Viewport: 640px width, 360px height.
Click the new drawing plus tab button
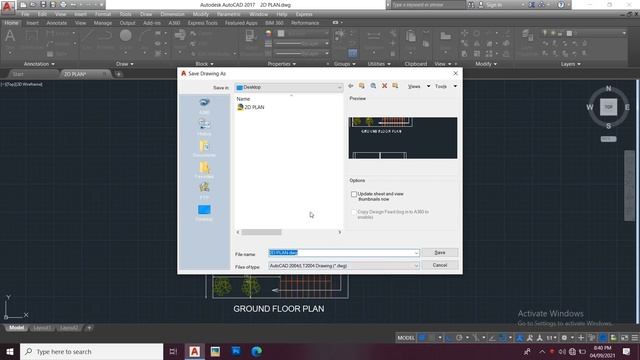coord(118,74)
